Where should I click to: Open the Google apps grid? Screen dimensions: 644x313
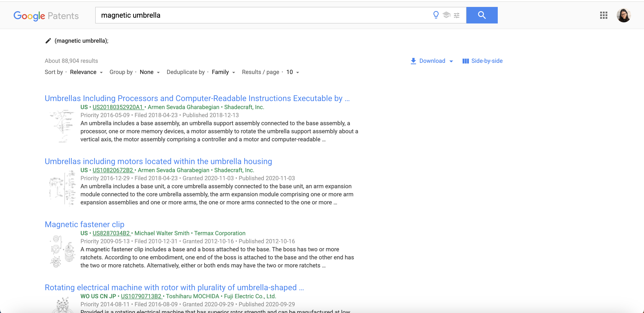tap(604, 15)
